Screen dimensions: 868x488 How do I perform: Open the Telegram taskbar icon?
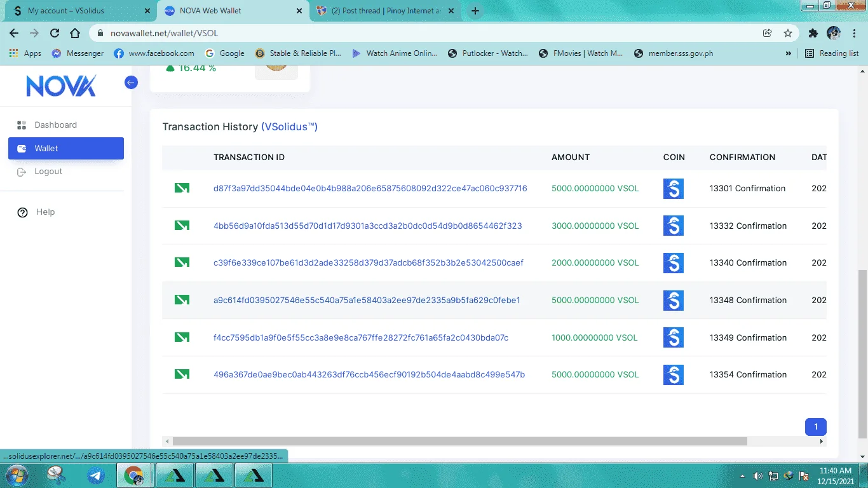96,475
